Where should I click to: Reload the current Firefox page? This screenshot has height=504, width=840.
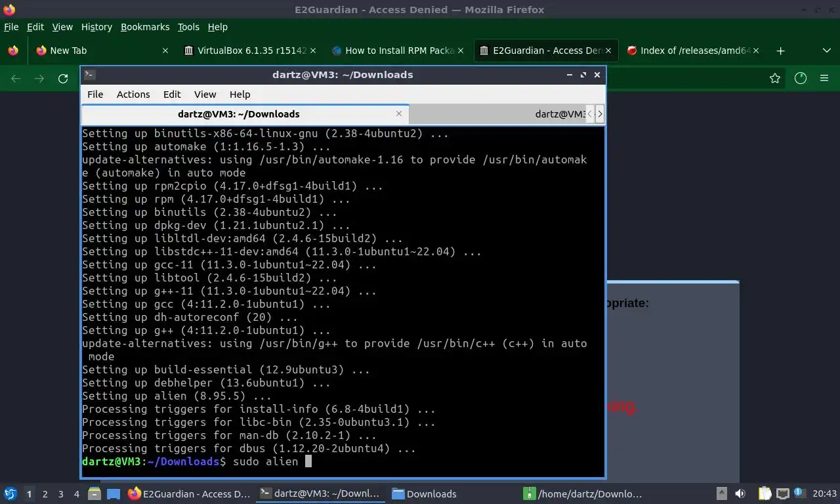point(63,78)
